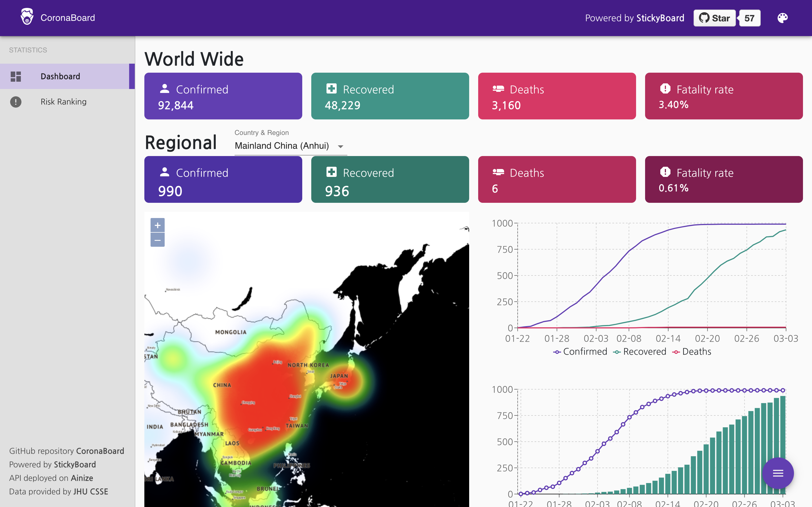Open the StickyBoard link in header

660,18
